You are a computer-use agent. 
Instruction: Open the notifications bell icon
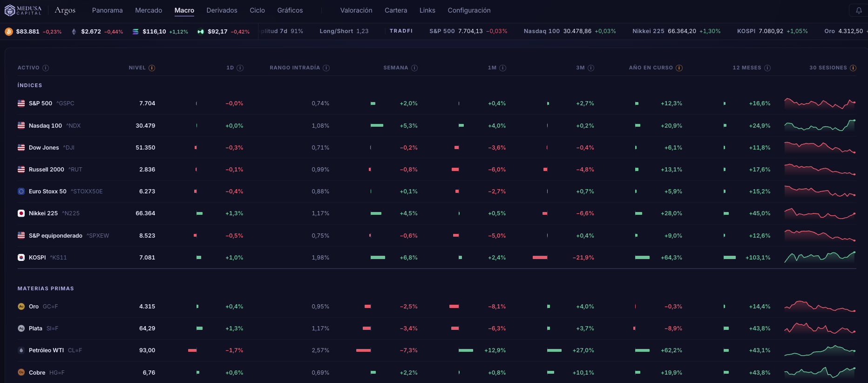[859, 10]
